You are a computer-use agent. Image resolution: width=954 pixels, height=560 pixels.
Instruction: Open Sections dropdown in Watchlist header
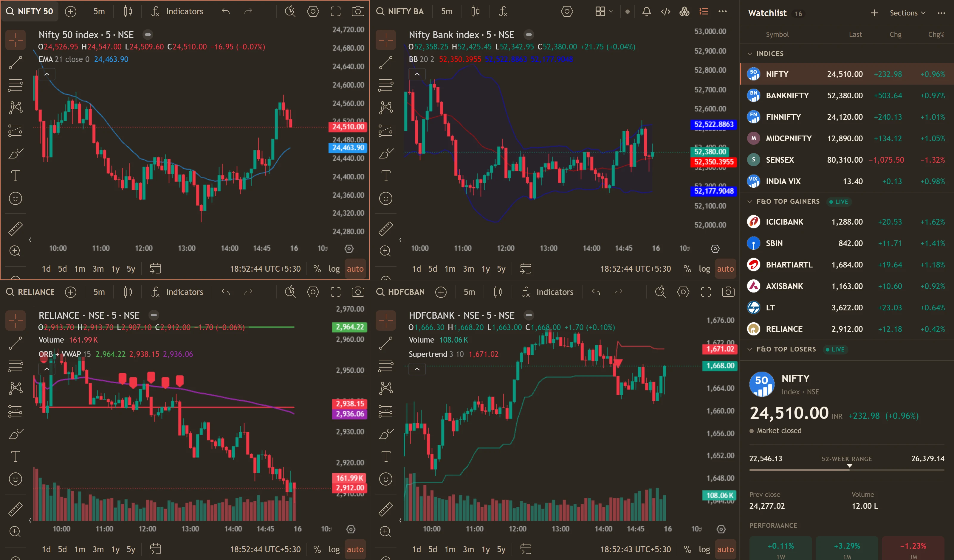tap(907, 13)
